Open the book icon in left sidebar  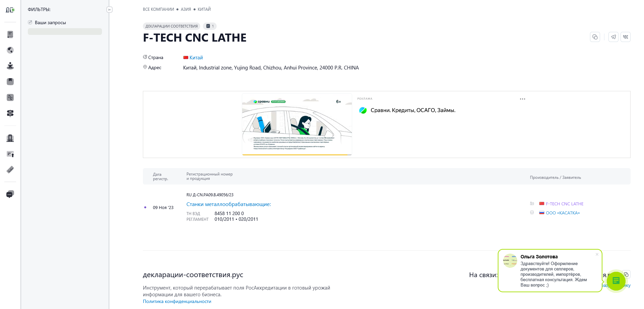tap(10, 34)
